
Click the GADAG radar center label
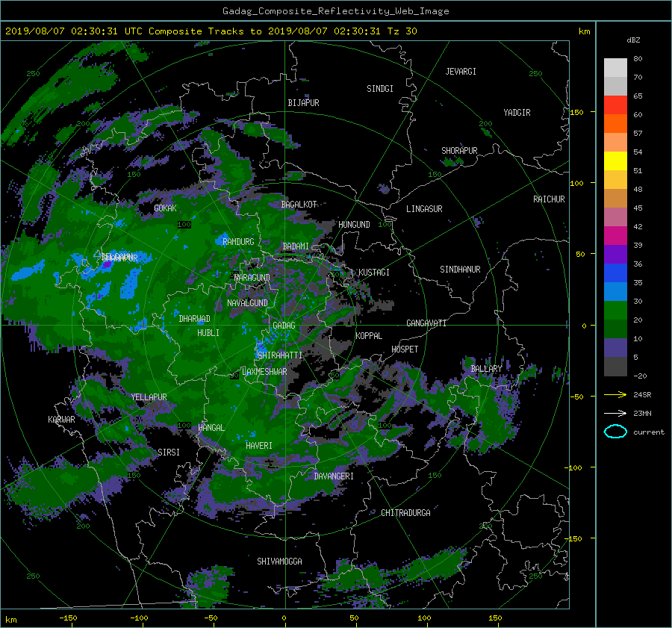(x=284, y=326)
